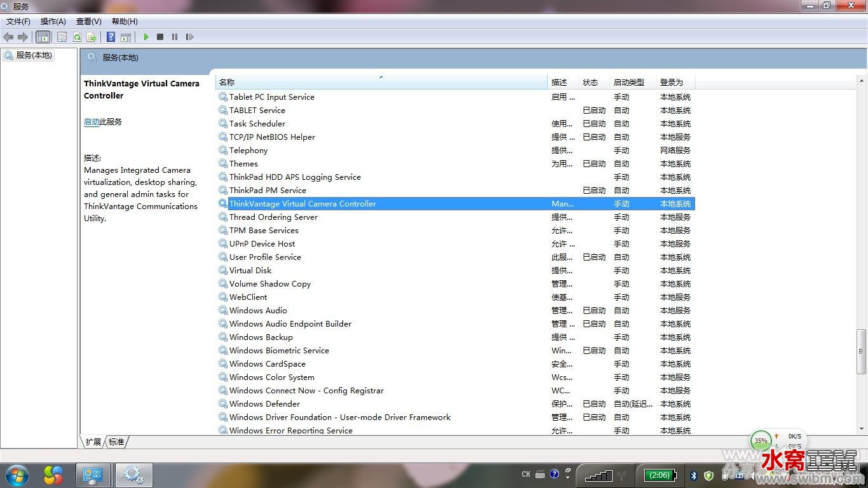The image size is (868, 488).
Task: Select the WebClient service
Action: point(456,297)
